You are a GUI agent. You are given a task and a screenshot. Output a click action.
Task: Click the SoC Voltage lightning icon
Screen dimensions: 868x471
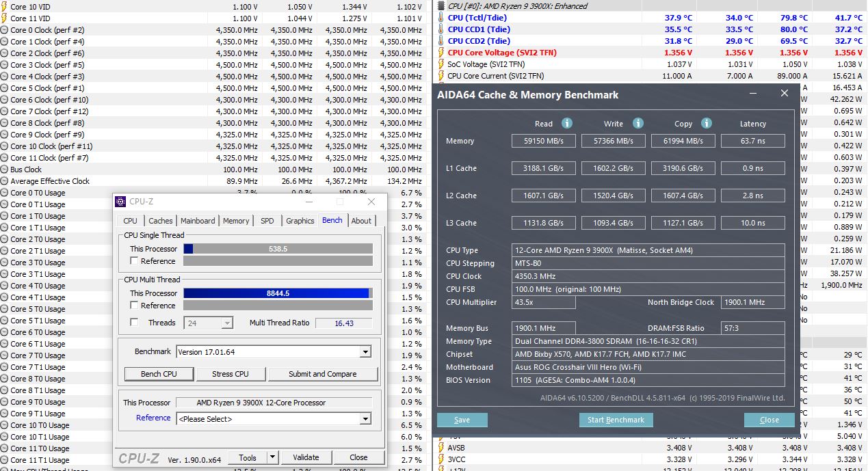[441, 64]
